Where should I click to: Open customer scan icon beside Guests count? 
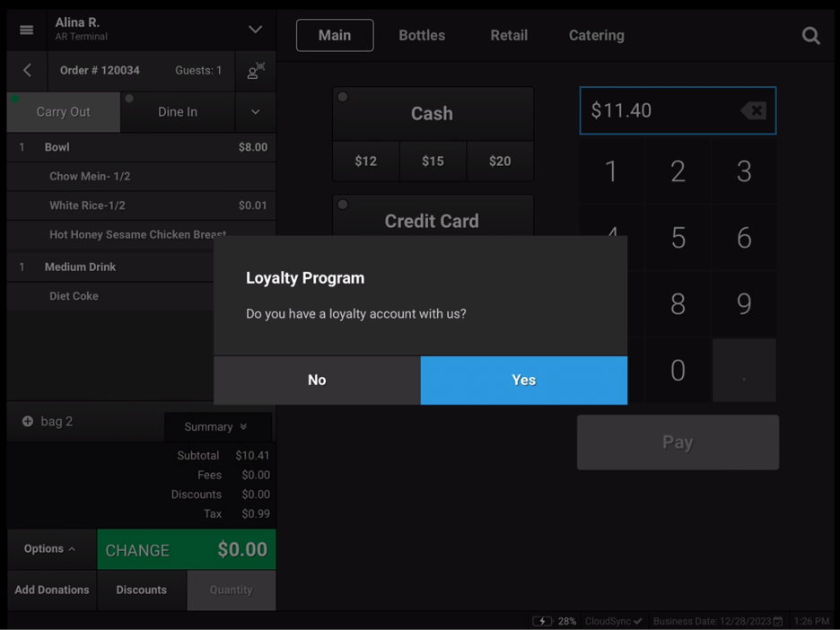[x=255, y=70]
